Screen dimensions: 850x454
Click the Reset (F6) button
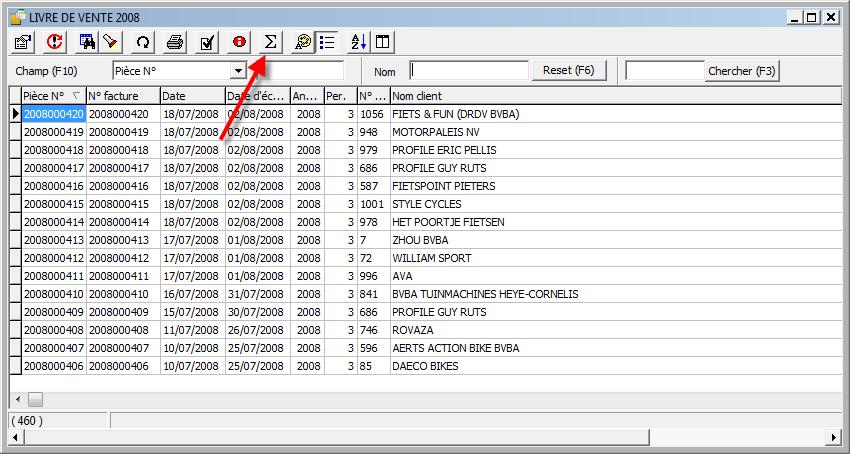pyautogui.click(x=569, y=71)
